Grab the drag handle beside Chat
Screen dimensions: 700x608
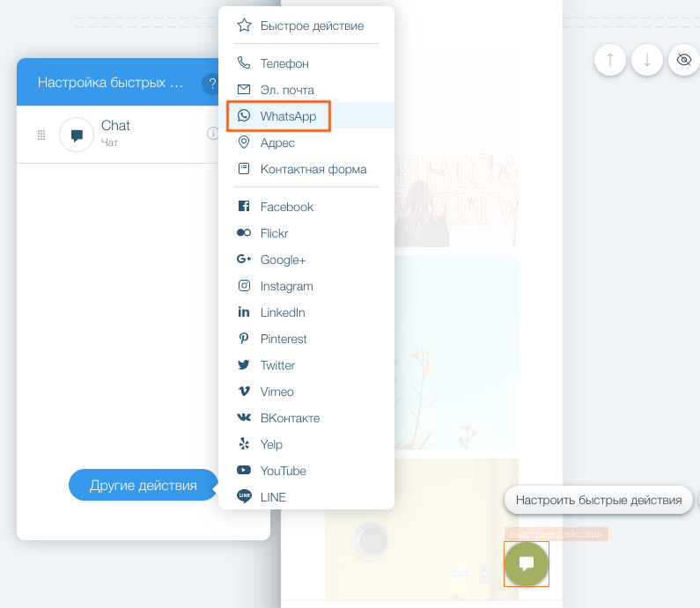click(41, 135)
